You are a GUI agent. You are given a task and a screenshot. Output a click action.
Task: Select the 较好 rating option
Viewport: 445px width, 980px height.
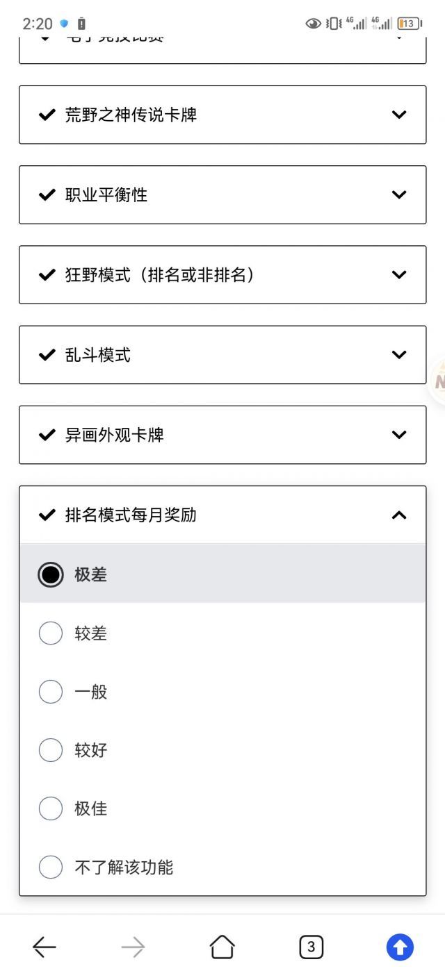click(222, 750)
